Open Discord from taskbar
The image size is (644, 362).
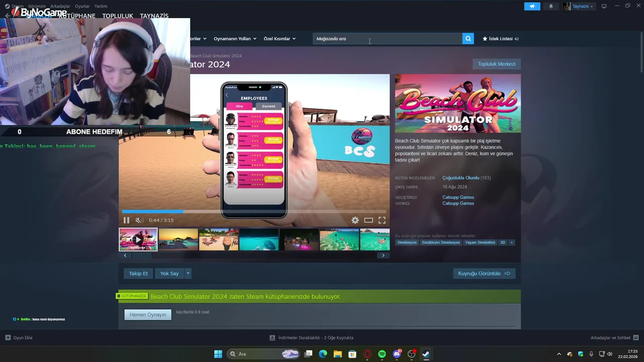pyautogui.click(x=397, y=354)
